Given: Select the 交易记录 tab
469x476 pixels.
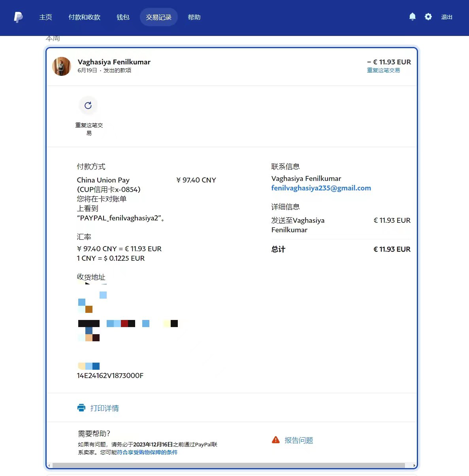Looking at the screenshot, I should tap(158, 17).
